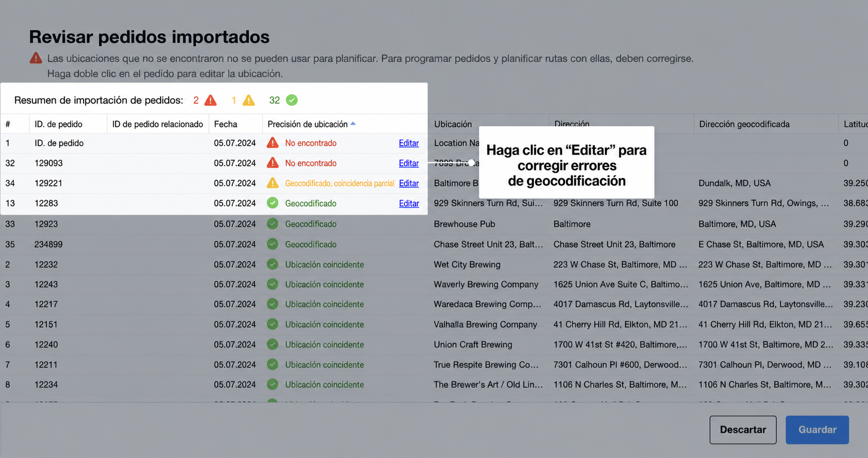This screenshot has width=868, height=458.
Task: Open Editar link for order 129093
Action: click(x=409, y=163)
